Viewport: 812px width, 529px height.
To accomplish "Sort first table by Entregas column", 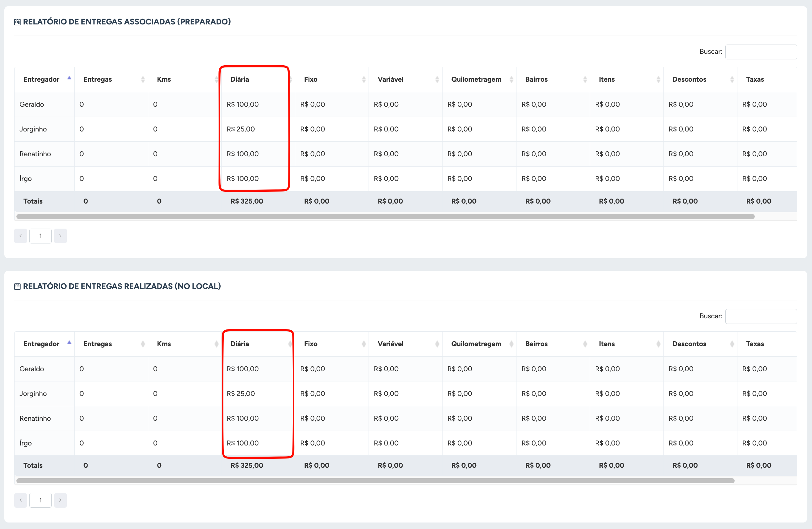I will (x=97, y=79).
